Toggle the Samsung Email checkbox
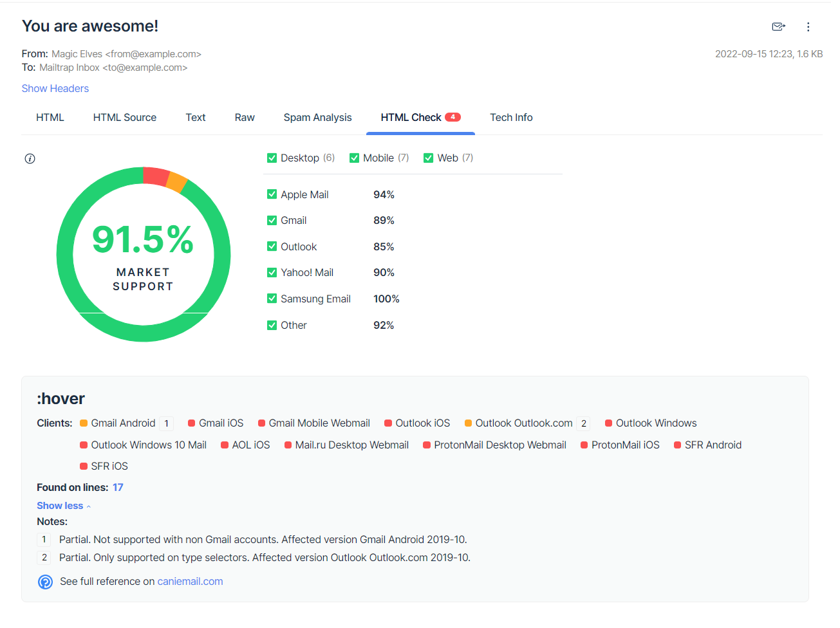The height and width of the screenshot is (628, 840). tap(272, 299)
